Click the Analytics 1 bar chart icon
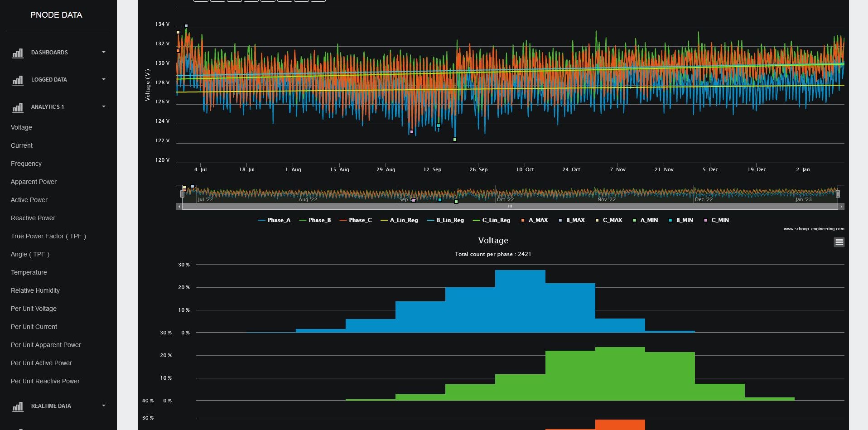 click(x=18, y=107)
